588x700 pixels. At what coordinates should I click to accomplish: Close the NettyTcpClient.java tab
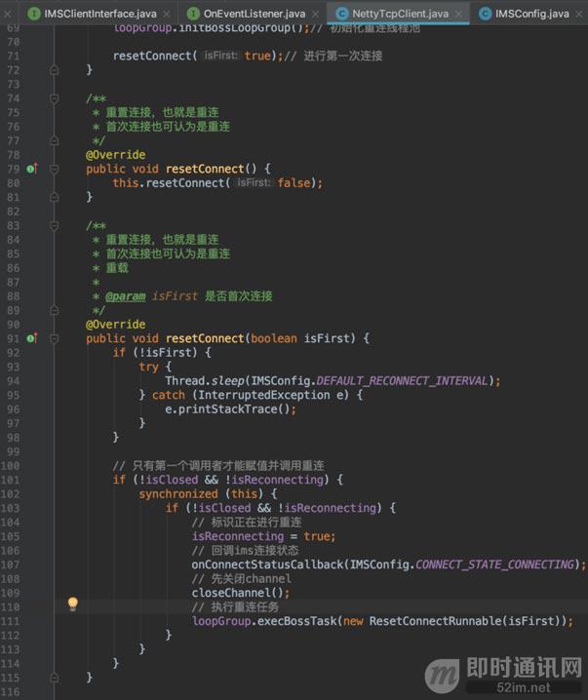tap(458, 15)
